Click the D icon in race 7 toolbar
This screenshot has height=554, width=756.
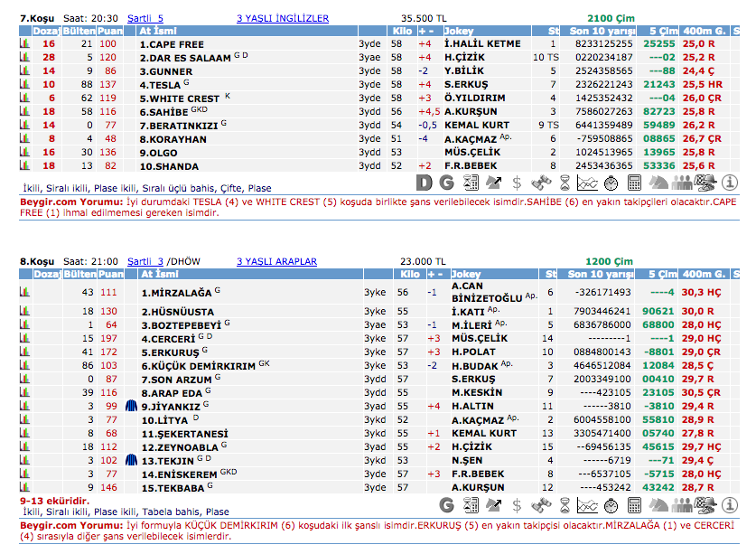425,183
